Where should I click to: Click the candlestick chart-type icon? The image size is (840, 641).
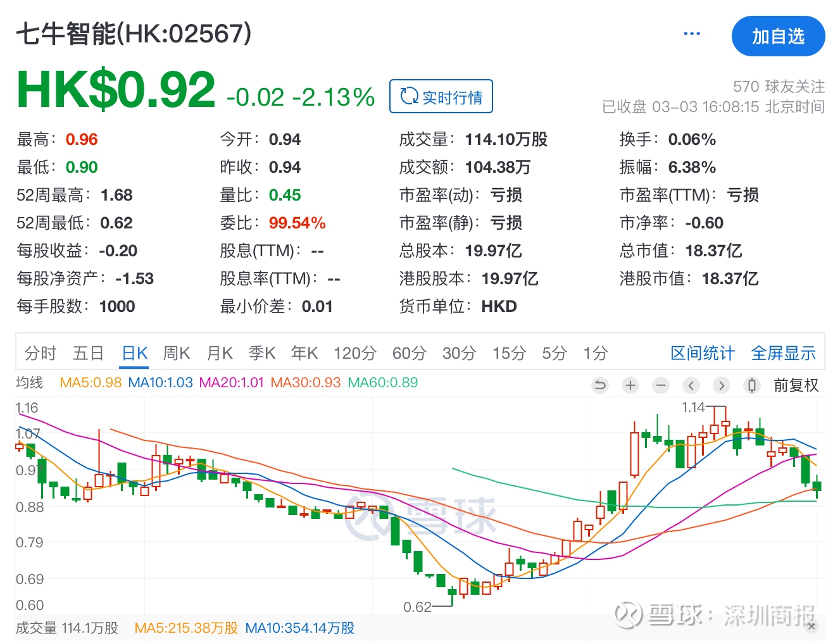coord(752,385)
